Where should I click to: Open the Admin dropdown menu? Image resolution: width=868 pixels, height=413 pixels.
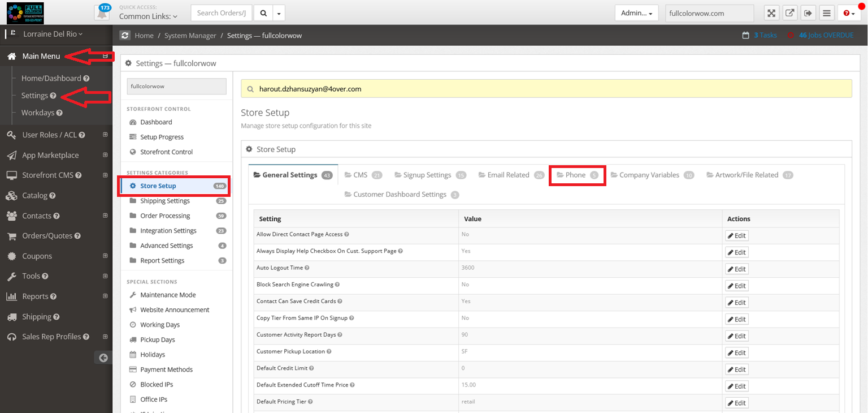pos(636,13)
